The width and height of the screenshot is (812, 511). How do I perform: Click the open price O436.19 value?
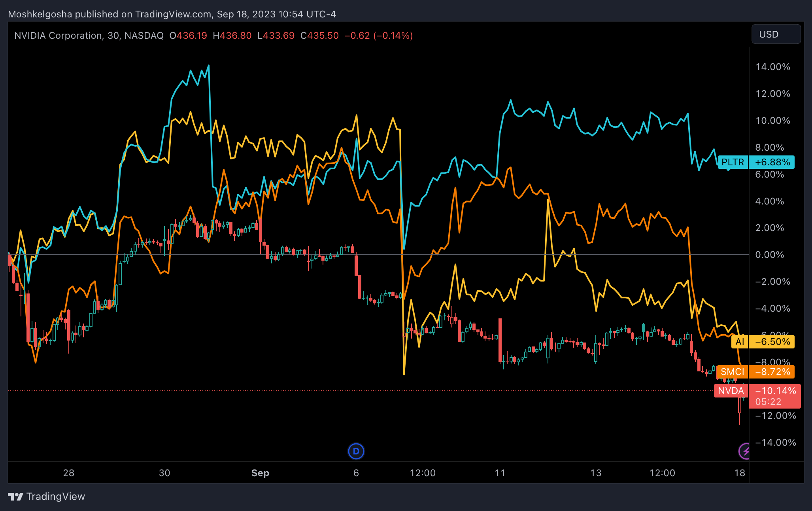(x=188, y=36)
